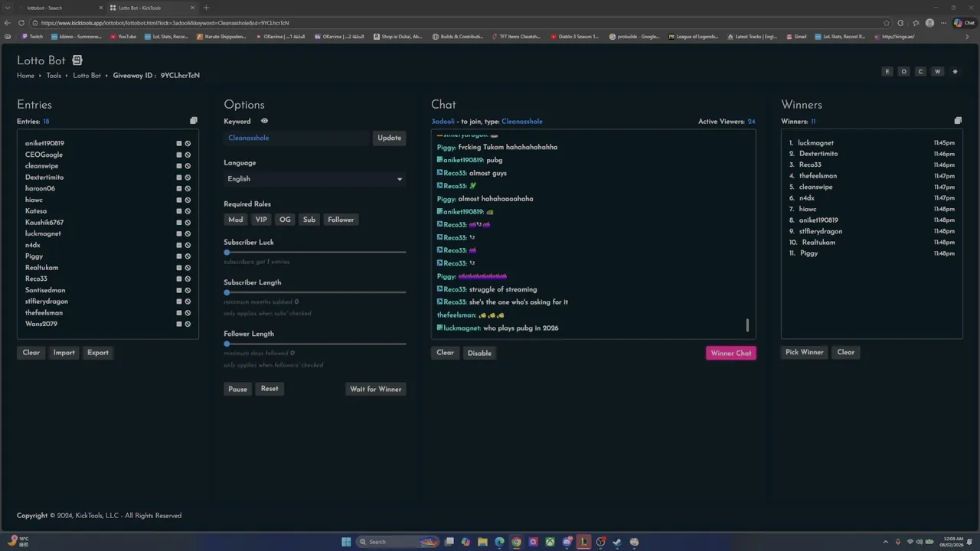The width and height of the screenshot is (980, 551).
Task: Toggle the Sub required role
Action: pos(309,220)
